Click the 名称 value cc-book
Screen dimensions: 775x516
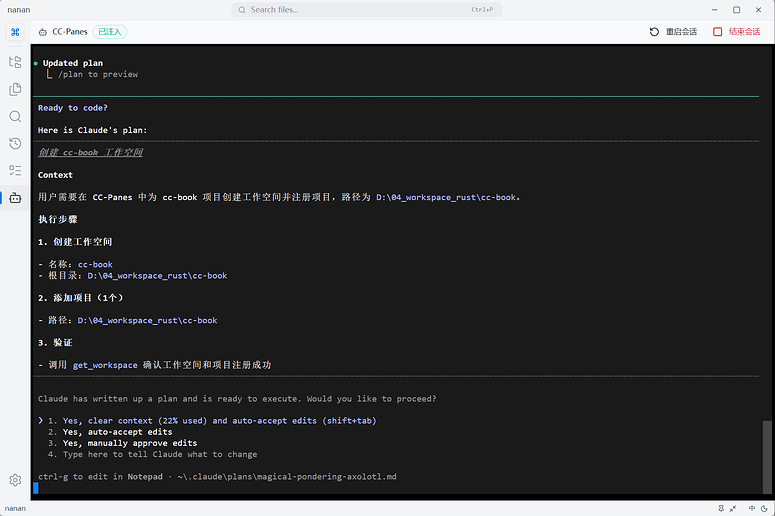coord(95,264)
